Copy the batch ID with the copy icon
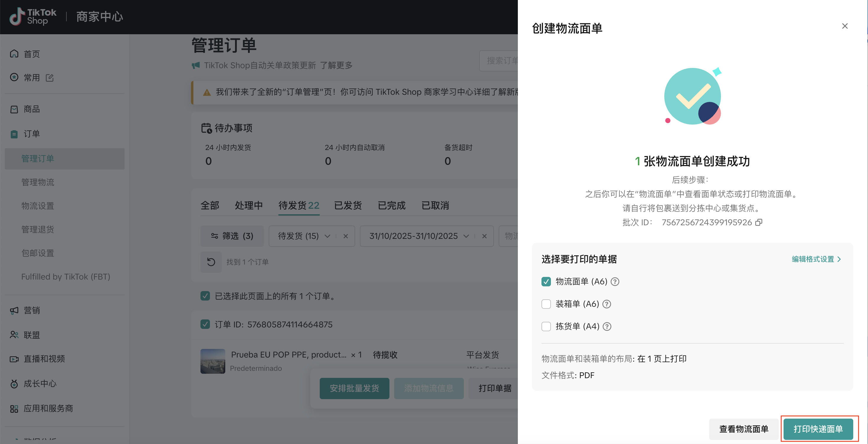The image size is (868, 444). click(758, 222)
